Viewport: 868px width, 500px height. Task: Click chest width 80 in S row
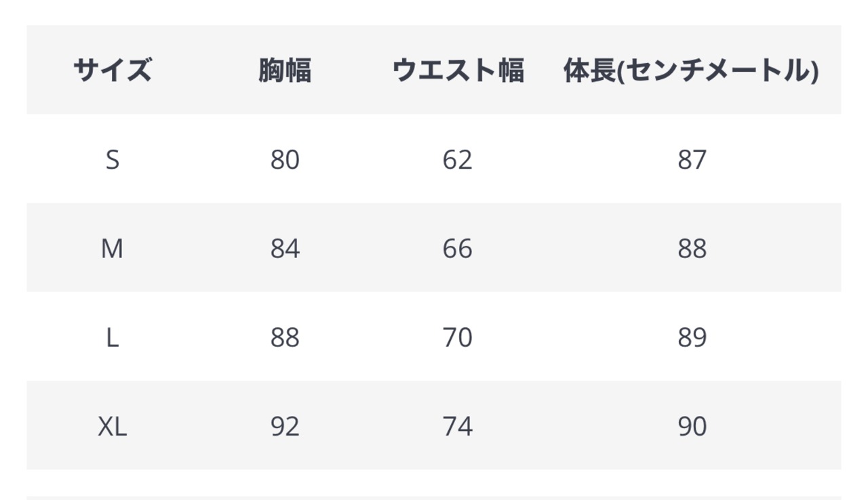click(x=285, y=161)
